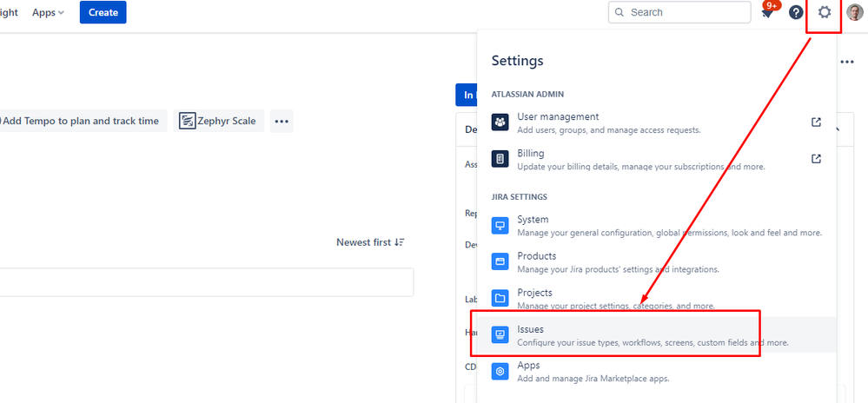
Task: Click the Products card icon
Action: pos(500,261)
